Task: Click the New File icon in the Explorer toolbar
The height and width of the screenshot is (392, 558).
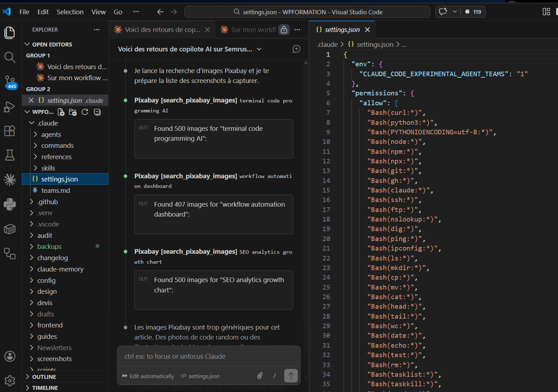Action: pyautogui.click(x=61, y=112)
